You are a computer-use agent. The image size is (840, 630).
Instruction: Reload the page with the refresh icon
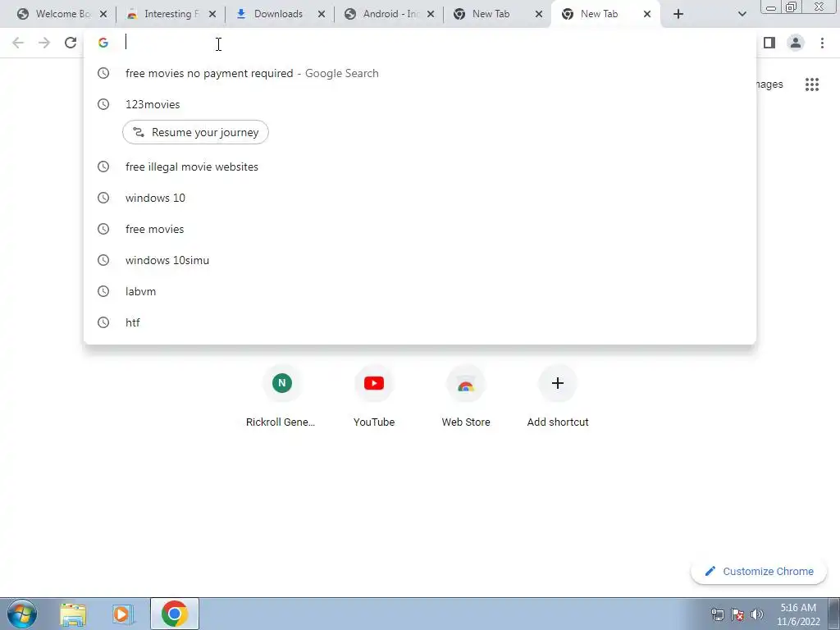pos(71,43)
